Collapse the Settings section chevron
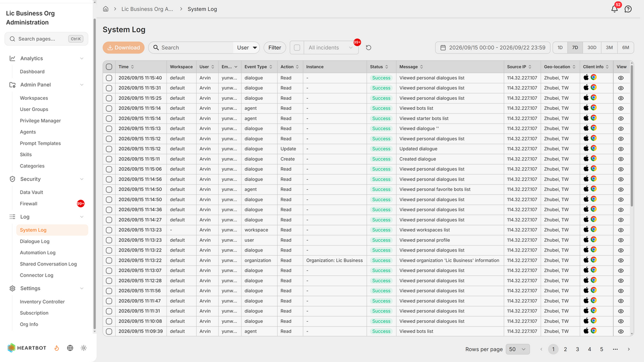This screenshot has height=362, width=644. 82,289
